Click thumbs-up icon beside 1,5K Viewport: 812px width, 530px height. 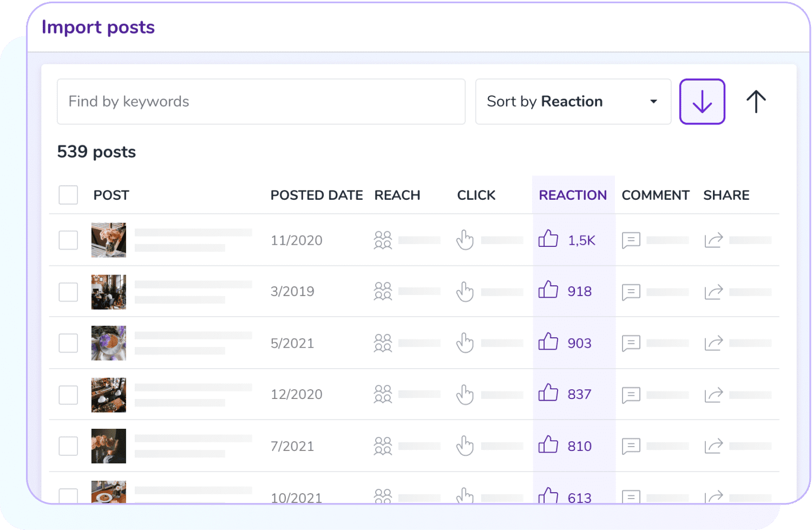tap(548, 239)
